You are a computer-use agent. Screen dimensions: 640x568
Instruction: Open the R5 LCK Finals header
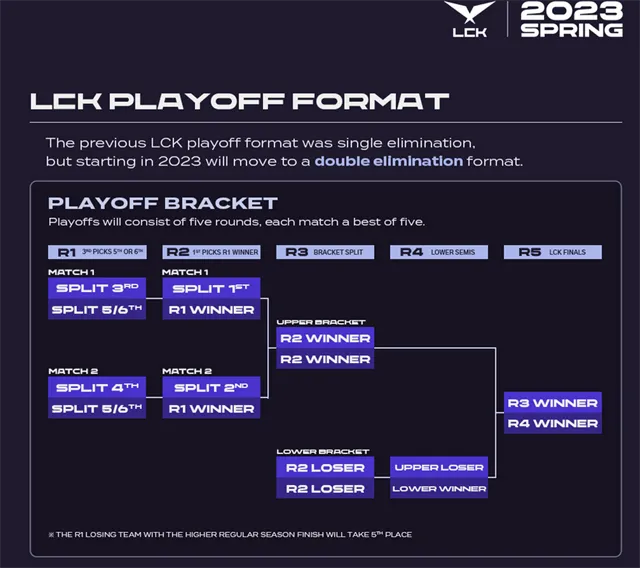pyautogui.click(x=552, y=252)
